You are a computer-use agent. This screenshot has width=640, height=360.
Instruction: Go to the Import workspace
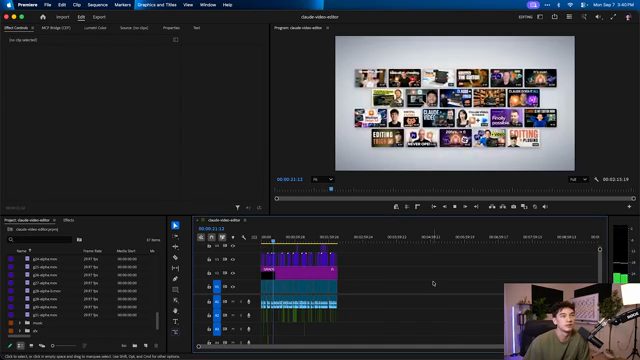(x=62, y=17)
